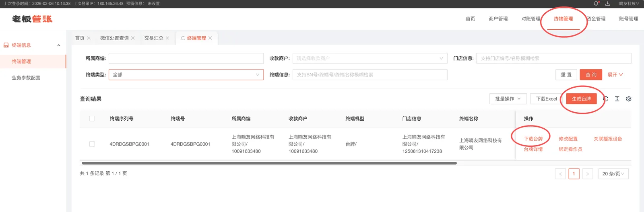Screen dimensions: 644x212
Task: Open the 20 条/页 page size dropdown
Action: (613, 174)
